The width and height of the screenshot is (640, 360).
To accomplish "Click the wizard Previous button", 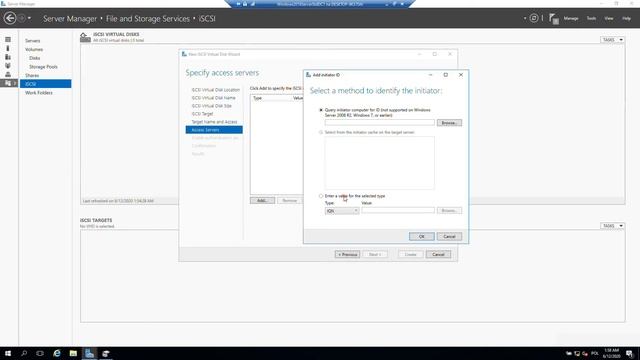I will point(347,254).
